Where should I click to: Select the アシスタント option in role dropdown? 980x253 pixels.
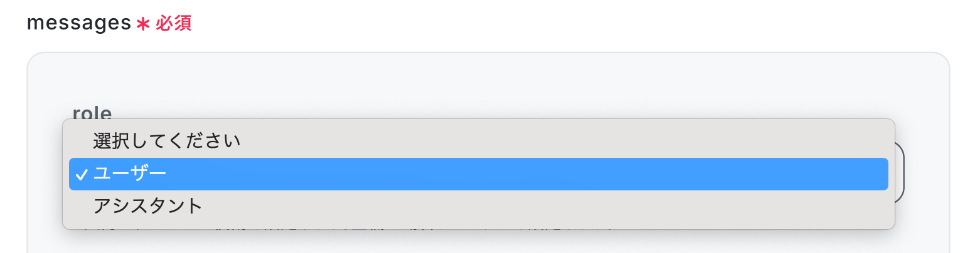coord(478,206)
